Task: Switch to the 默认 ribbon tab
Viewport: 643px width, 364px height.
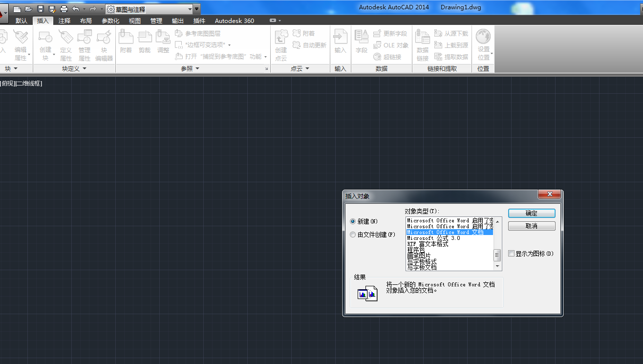Action: (x=21, y=21)
